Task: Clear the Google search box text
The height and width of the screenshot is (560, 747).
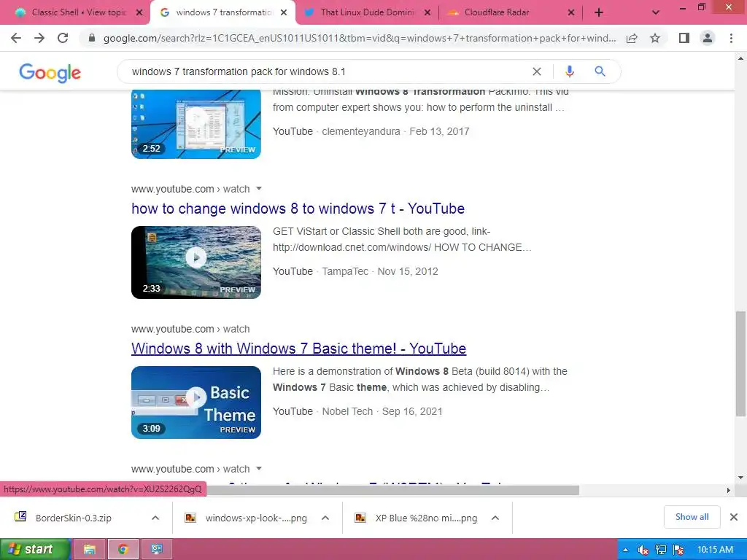Action: click(536, 71)
